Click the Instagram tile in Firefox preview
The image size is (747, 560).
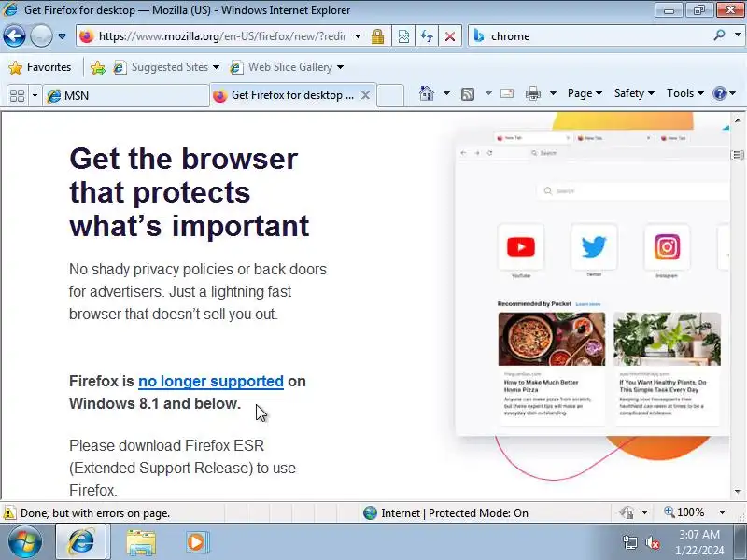(x=667, y=247)
